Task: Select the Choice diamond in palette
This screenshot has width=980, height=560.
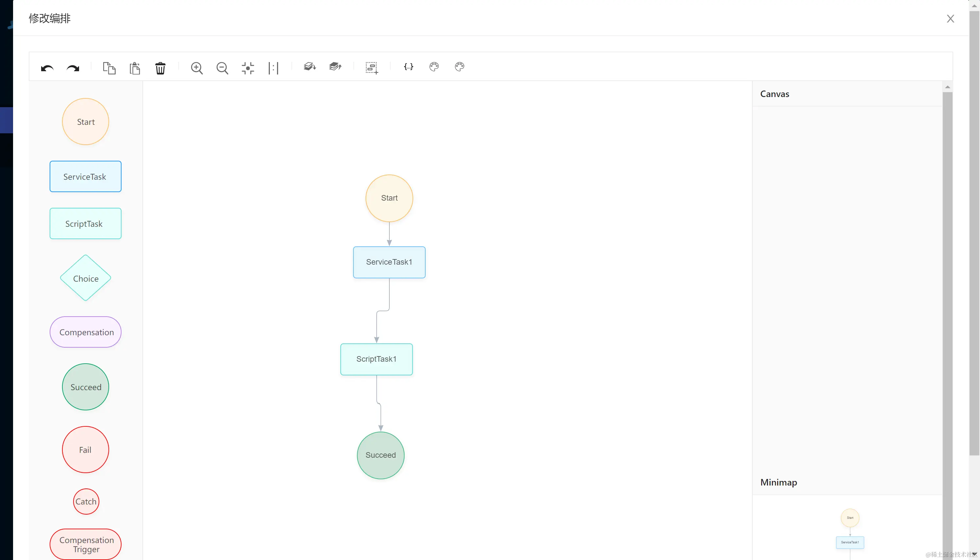Action: 85,278
